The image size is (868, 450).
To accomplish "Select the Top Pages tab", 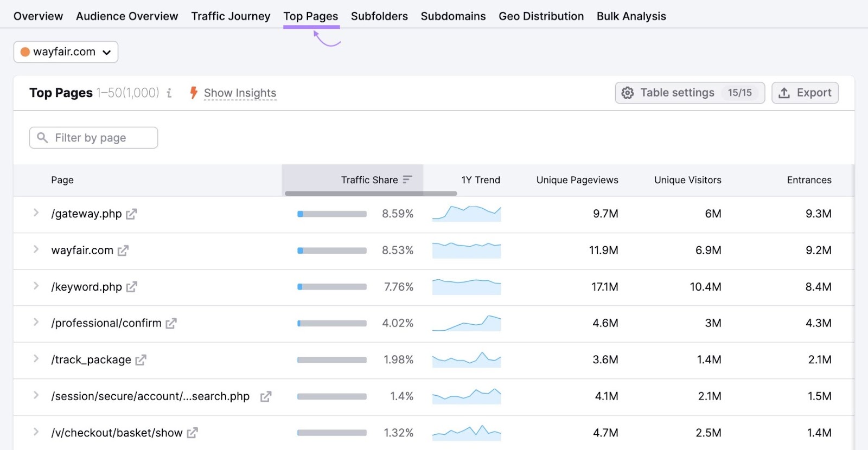I will (x=311, y=16).
